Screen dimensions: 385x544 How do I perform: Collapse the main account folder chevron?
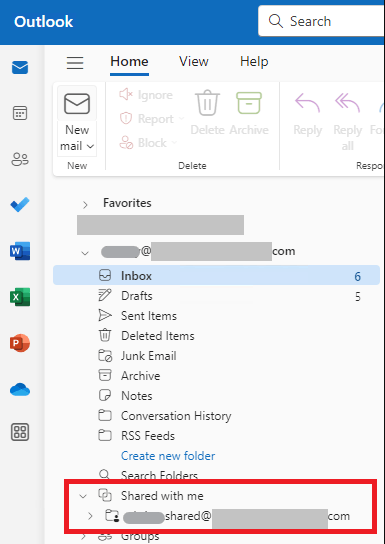coord(85,253)
